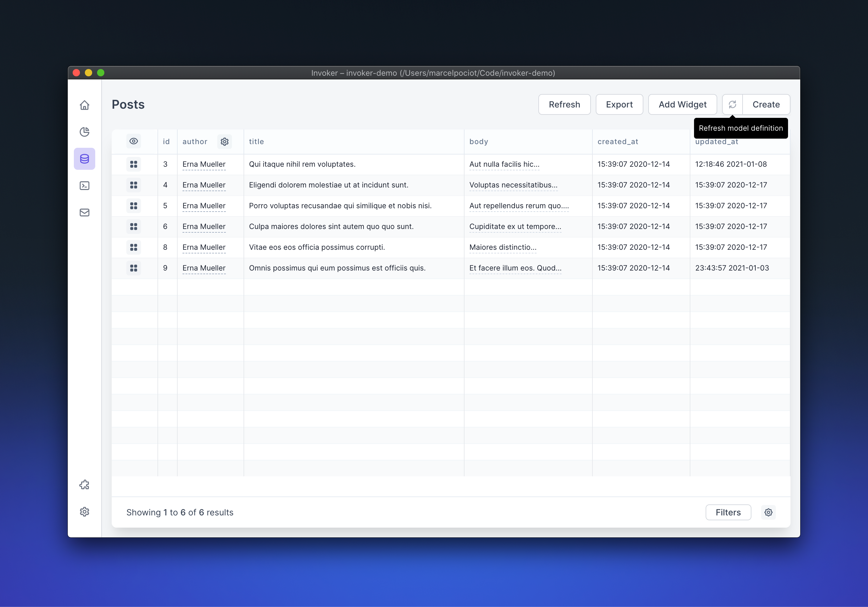868x607 pixels.
Task: Open row actions grid for post 4
Action: (x=133, y=185)
